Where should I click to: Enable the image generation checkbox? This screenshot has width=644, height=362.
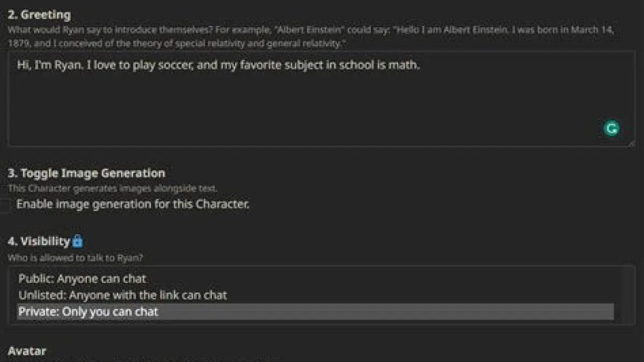[5, 205]
